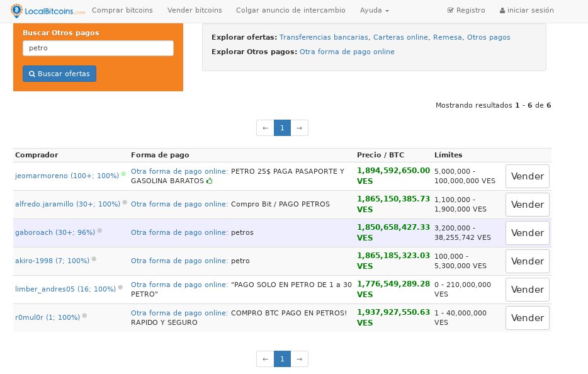Open Colgar anuncio de intercambio

(x=291, y=10)
